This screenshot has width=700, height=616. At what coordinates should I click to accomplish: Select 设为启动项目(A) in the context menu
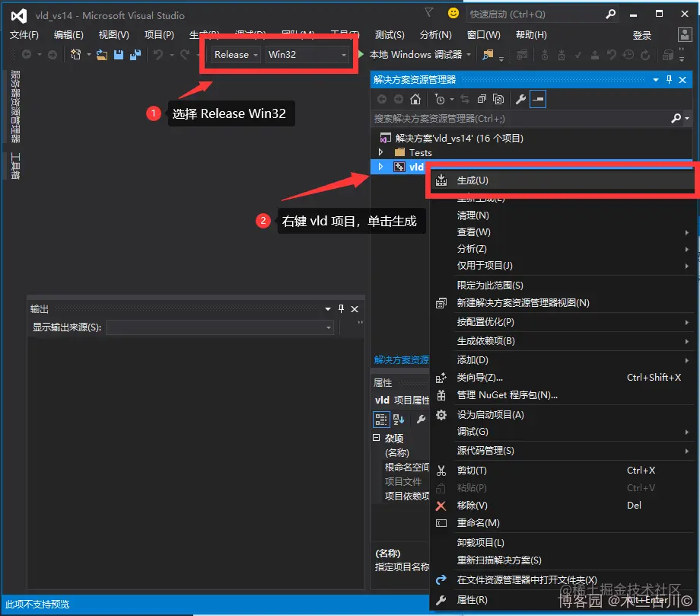pos(562,414)
